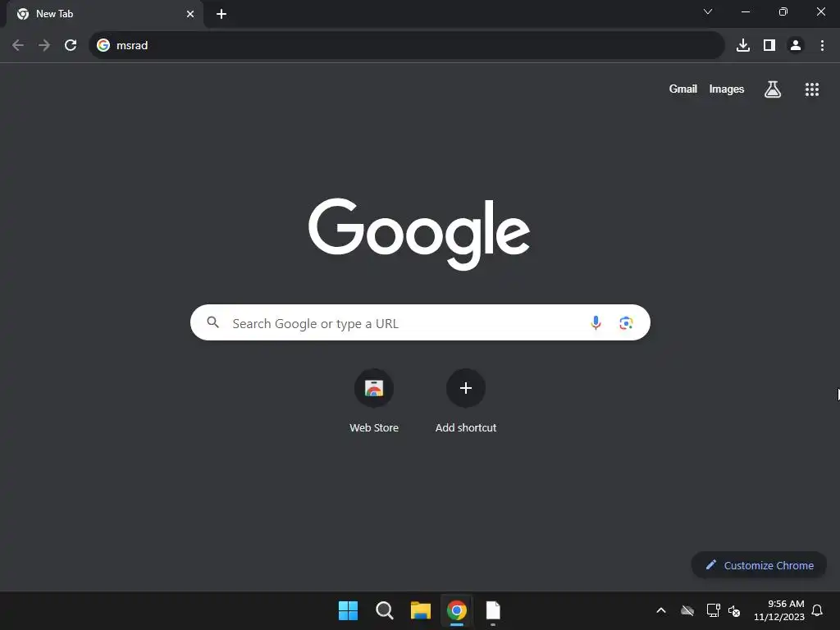
Task: Click the Chrome taskbar icon
Action: point(456,610)
